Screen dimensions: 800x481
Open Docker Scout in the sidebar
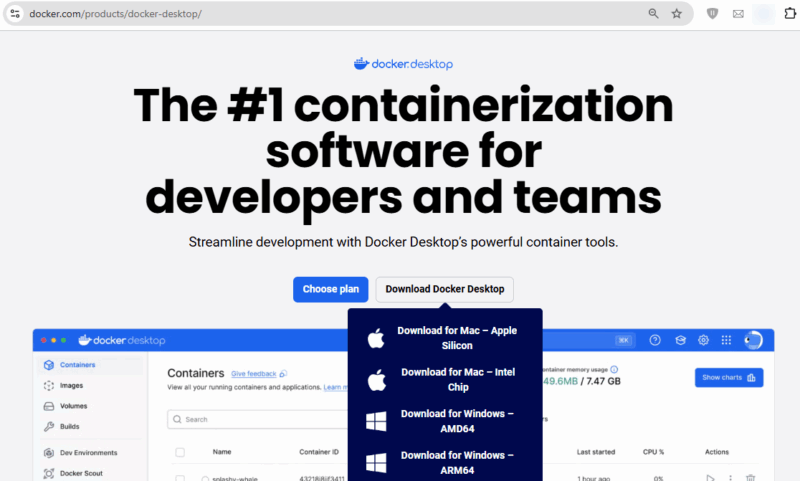(x=81, y=473)
